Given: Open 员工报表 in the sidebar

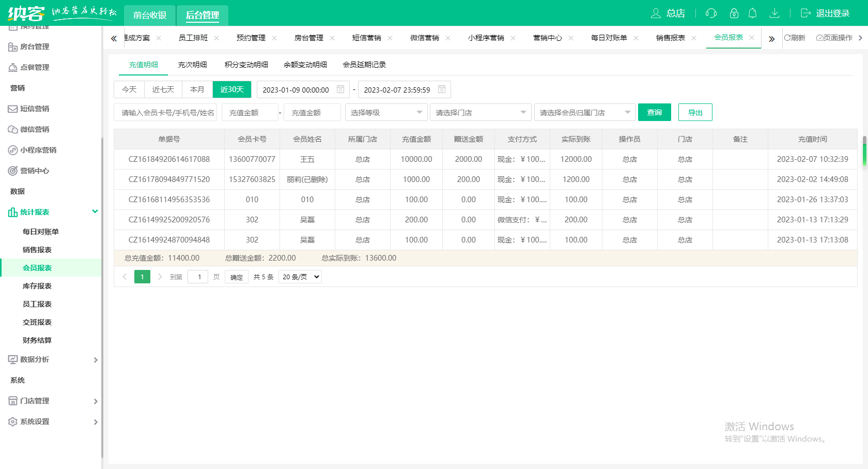Looking at the screenshot, I should 37,304.
